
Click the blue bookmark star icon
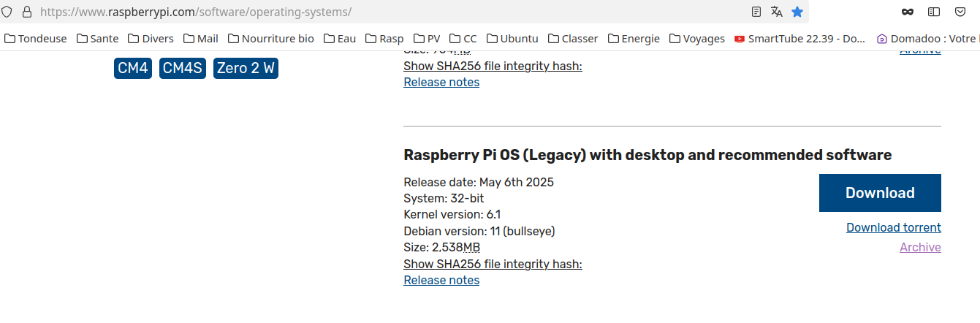click(797, 12)
